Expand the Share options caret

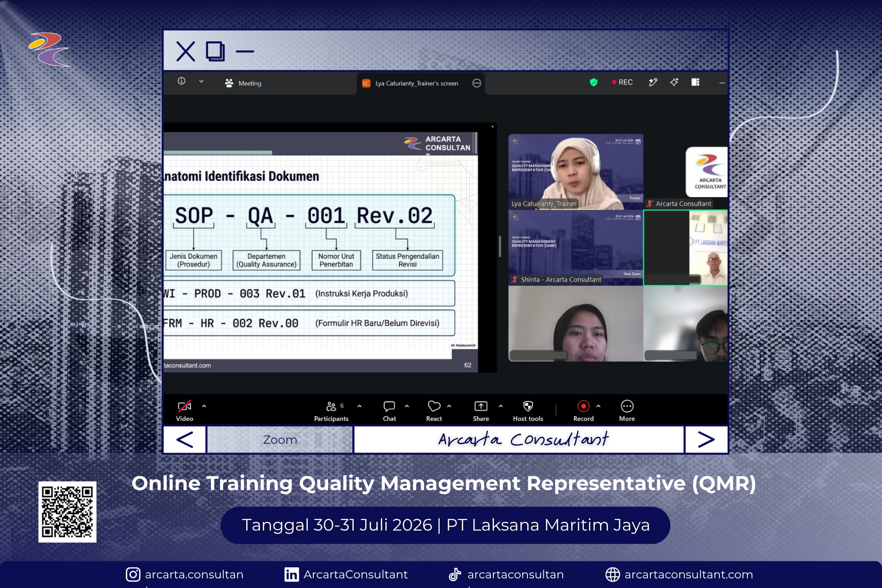[500, 406]
